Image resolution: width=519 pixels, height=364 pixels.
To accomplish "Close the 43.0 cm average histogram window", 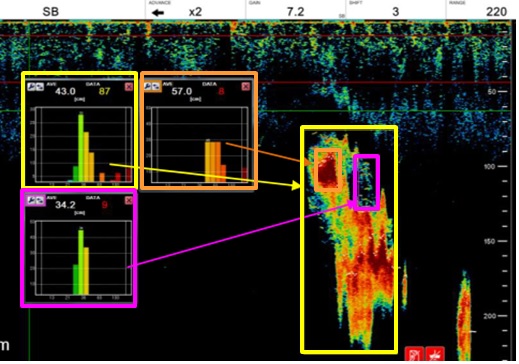I will point(129,87).
